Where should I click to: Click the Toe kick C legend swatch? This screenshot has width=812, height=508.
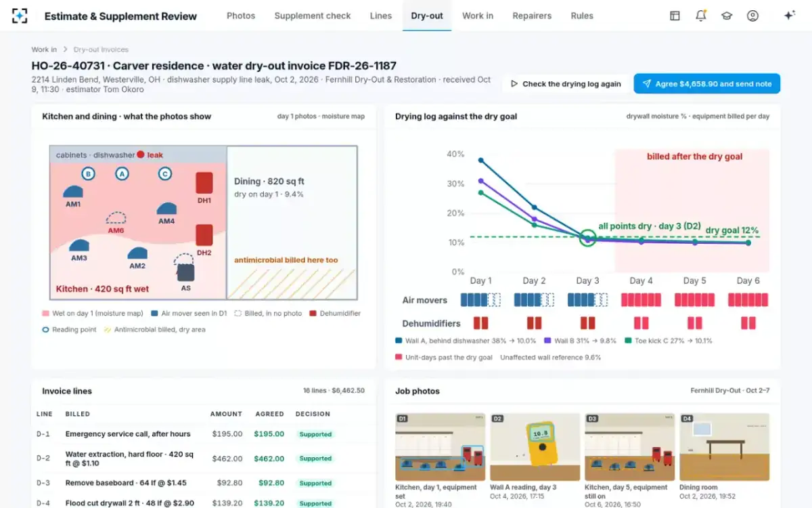coord(628,341)
